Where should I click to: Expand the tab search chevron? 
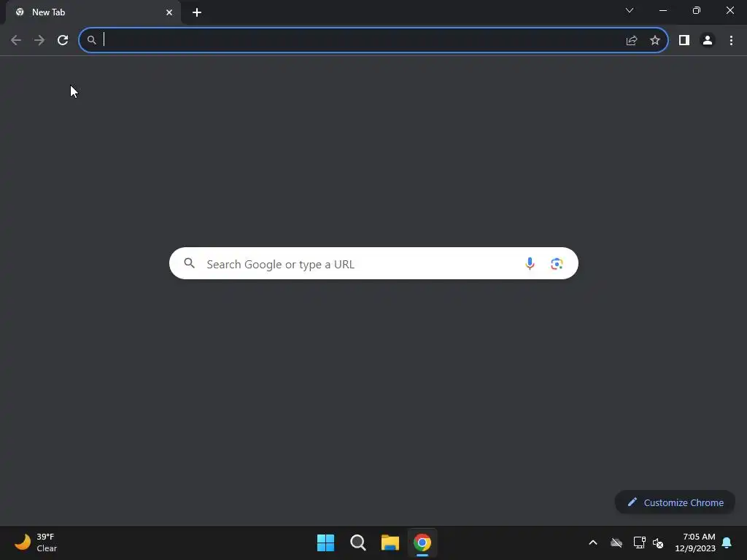click(x=630, y=10)
